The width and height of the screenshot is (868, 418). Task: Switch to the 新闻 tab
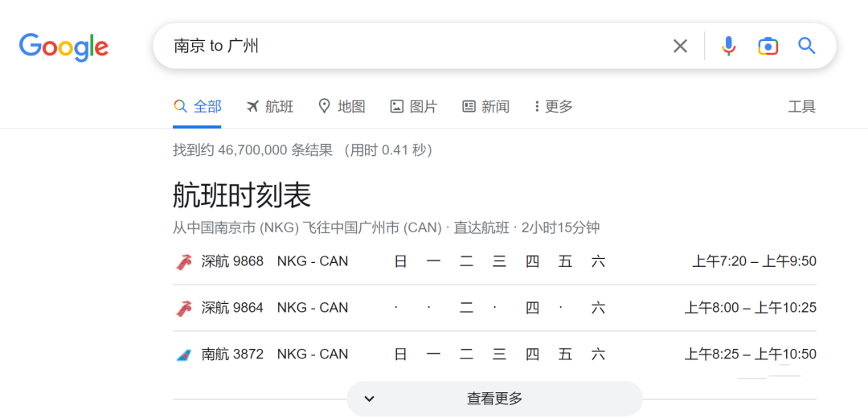coord(486,107)
